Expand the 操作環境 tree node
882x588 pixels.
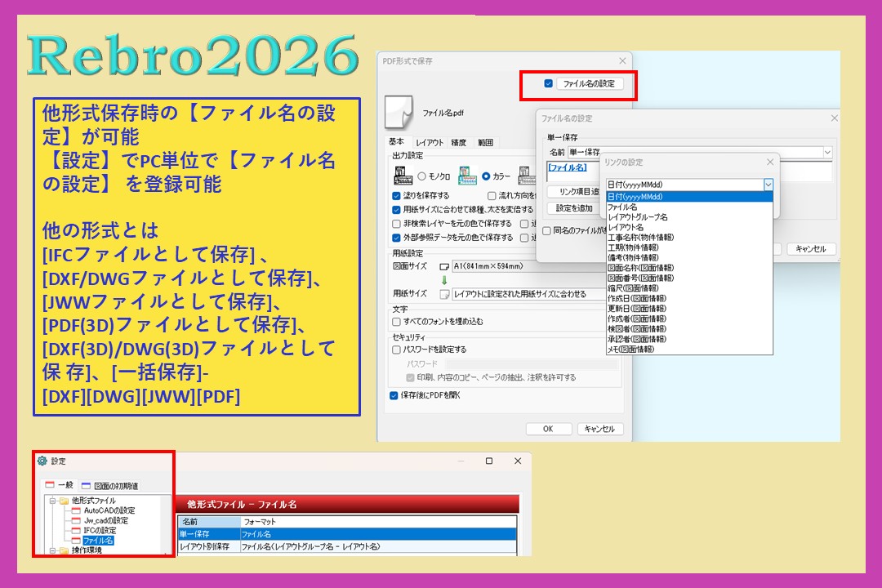[51, 550]
